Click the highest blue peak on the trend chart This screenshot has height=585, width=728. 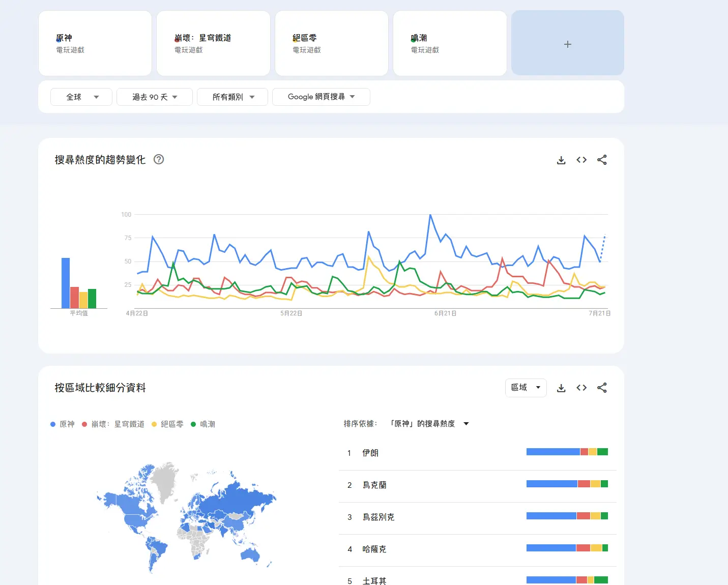[x=430, y=215]
